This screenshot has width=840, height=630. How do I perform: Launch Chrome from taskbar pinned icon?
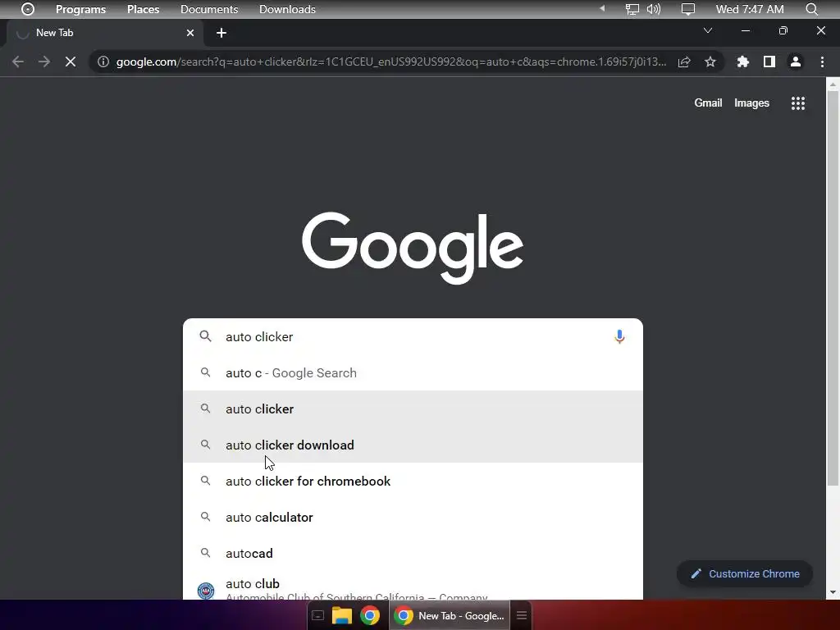(x=370, y=615)
